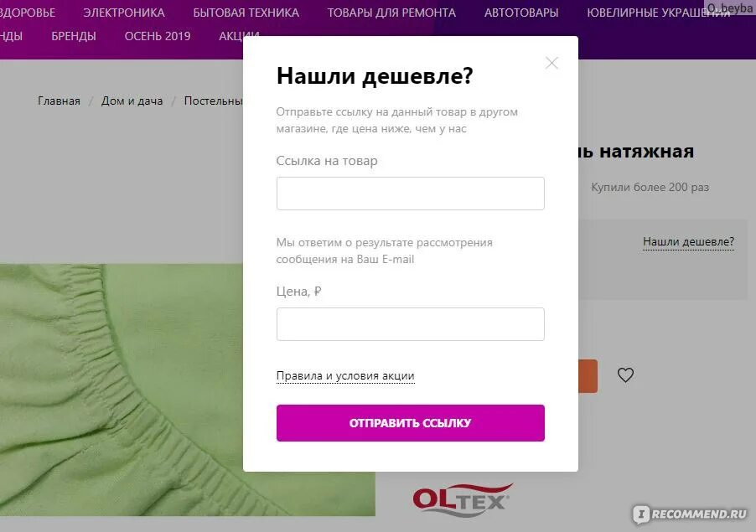Open the "ЮВЕЛИРНЫЕ УКРАШЕНИЯ" menu category
Image resolution: width=756 pixels, height=532 pixels.
click(x=658, y=13)
